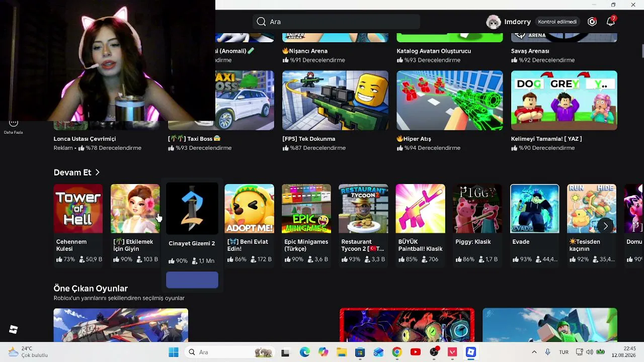The image size is (644, 362).
Task: Open the Imdorry profile avatar
Action: click(494, 22)
